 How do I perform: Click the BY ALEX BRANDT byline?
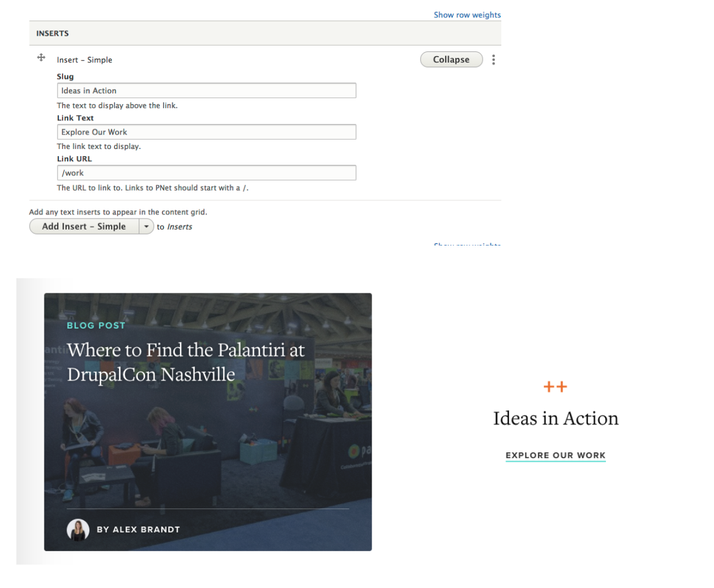tap(138, 530)
